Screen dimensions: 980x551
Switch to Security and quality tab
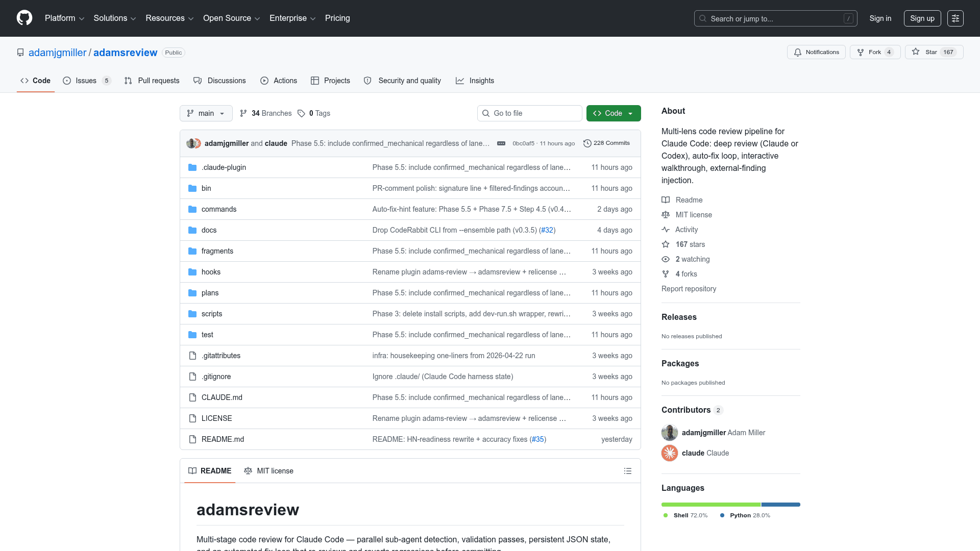click(x=402, y=81)
